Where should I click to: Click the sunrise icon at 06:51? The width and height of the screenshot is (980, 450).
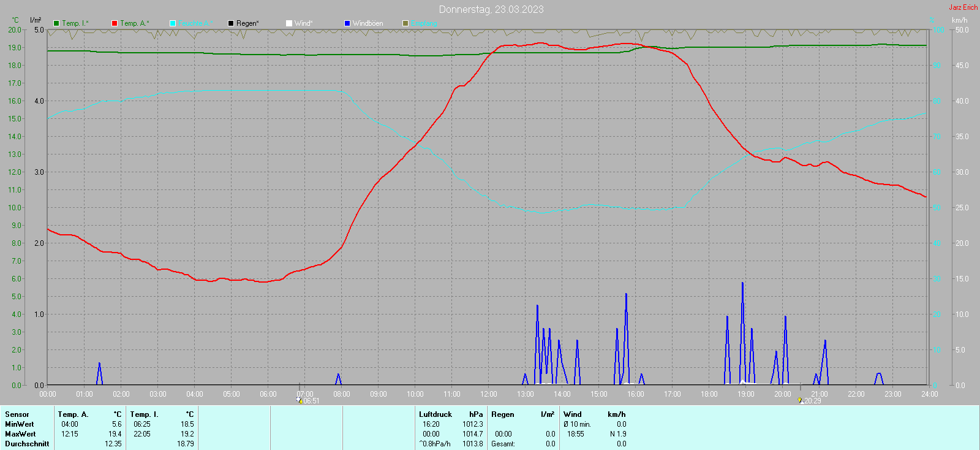300,400
